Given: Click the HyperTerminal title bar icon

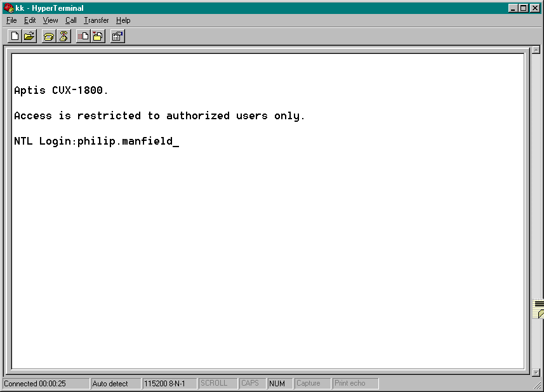Looking at the screenshot, I should point(9,8).
